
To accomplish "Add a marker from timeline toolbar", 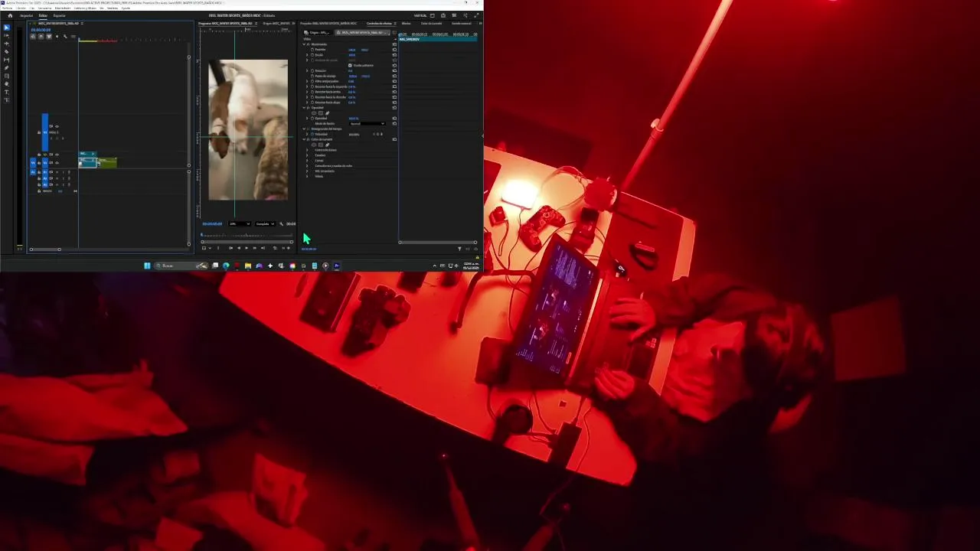I will click(57, 37).
